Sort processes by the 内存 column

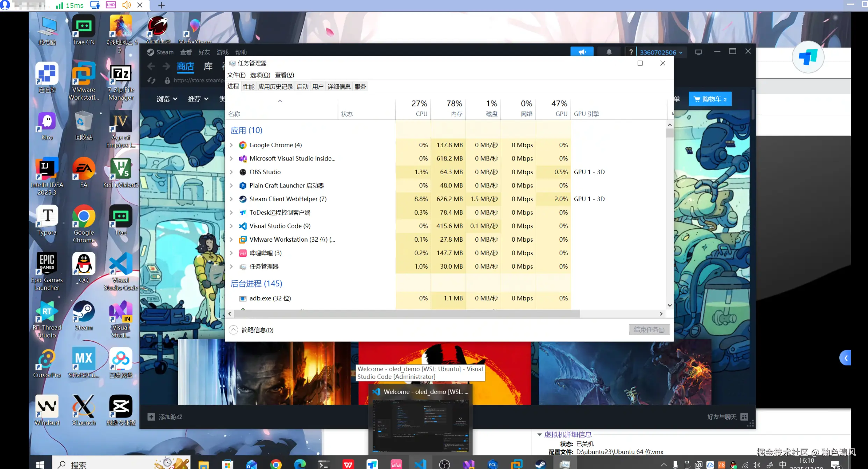coord(449,108)
